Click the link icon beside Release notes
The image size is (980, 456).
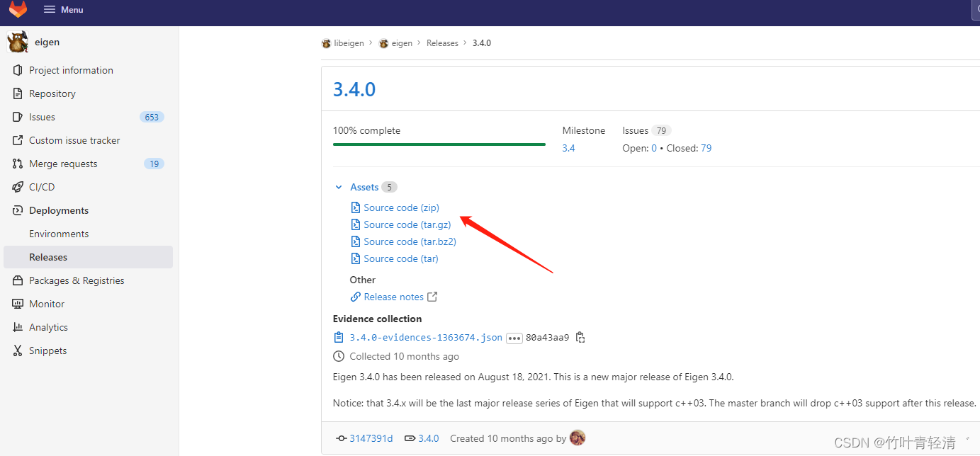coord(356,297)
